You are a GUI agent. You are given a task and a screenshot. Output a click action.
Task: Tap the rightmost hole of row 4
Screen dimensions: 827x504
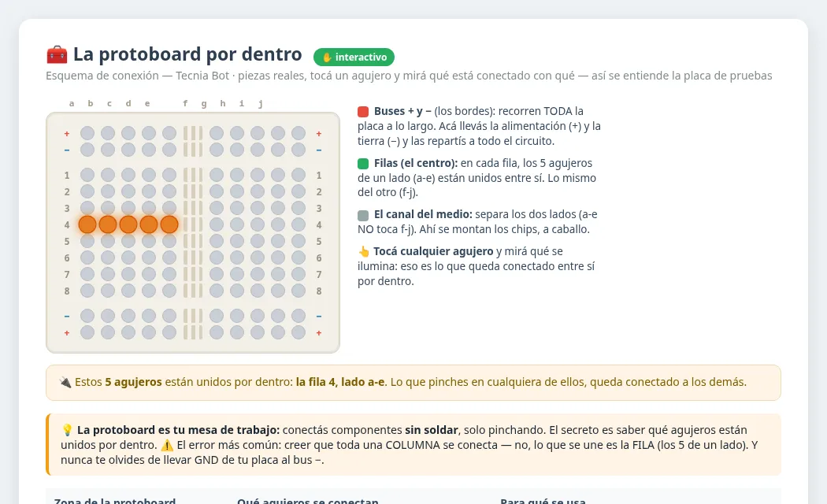[299, 224]
